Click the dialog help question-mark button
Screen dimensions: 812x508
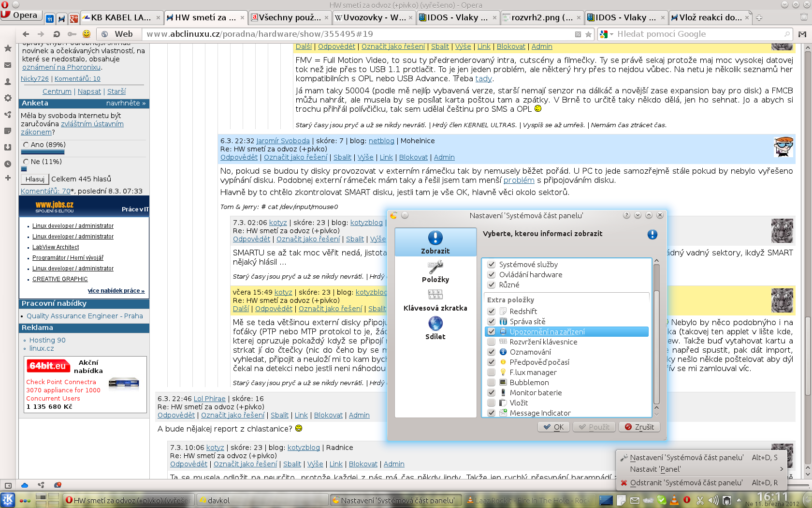click(626, 215)
